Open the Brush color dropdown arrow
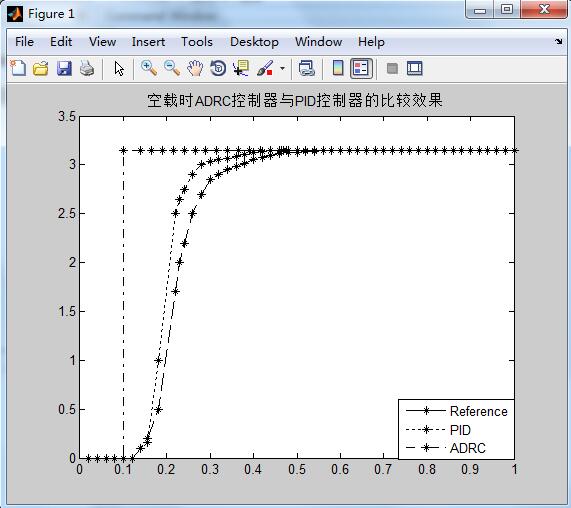 click(282, 68)
